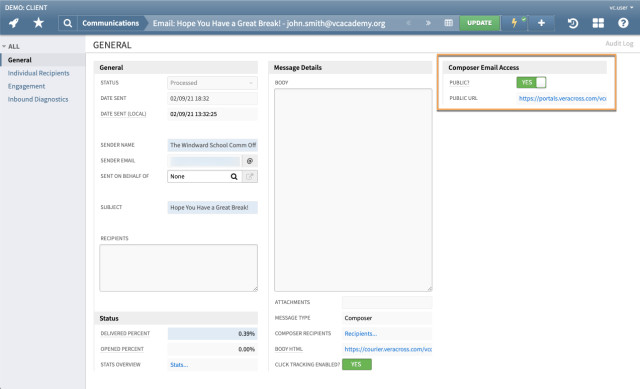The height and width of the screenshot is (389, 640).
Task: Click the email title breadcrumb text
Action: 269,23
